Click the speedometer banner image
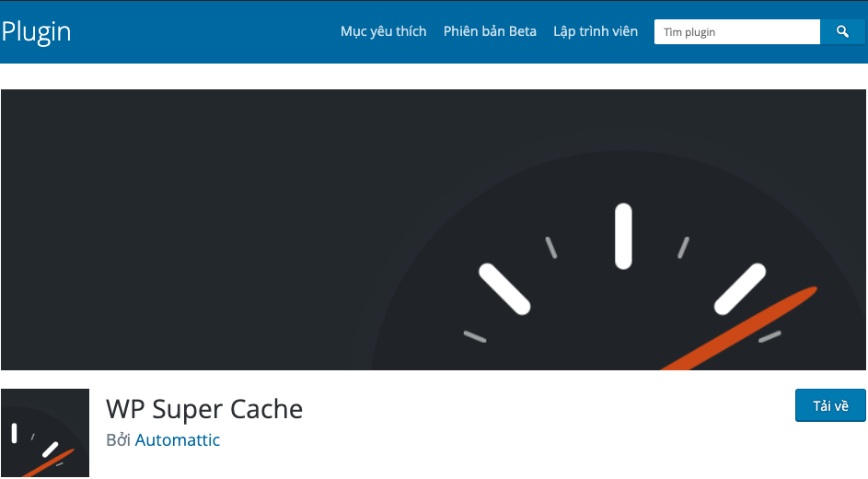The height and width of the screenshot is (479, 868). [434, 229]
